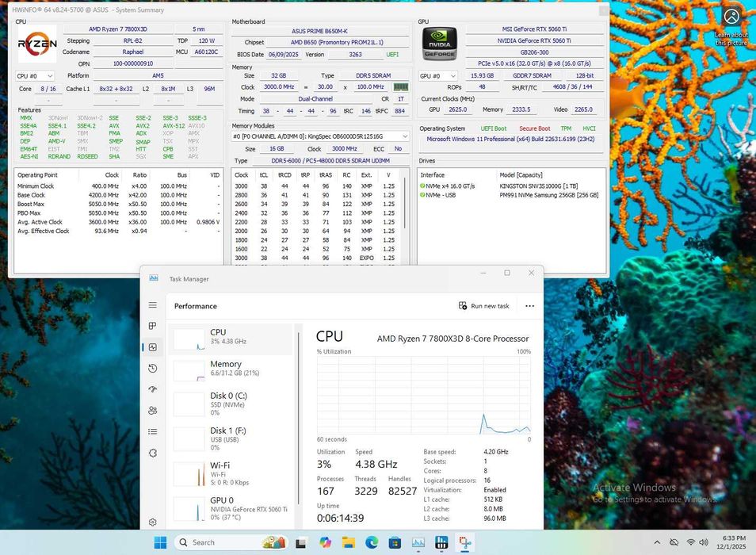Open the Users page icon in Task Manager
The width and height of the screenshot is (756, 555).
coord(153,411)
